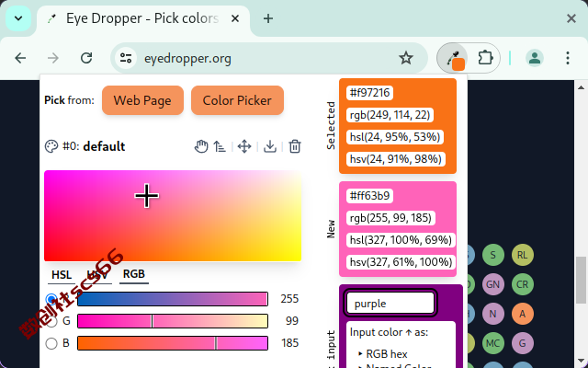
Task: Click the new rgb(255, 99, 185) chip
Action: point(390,218)
